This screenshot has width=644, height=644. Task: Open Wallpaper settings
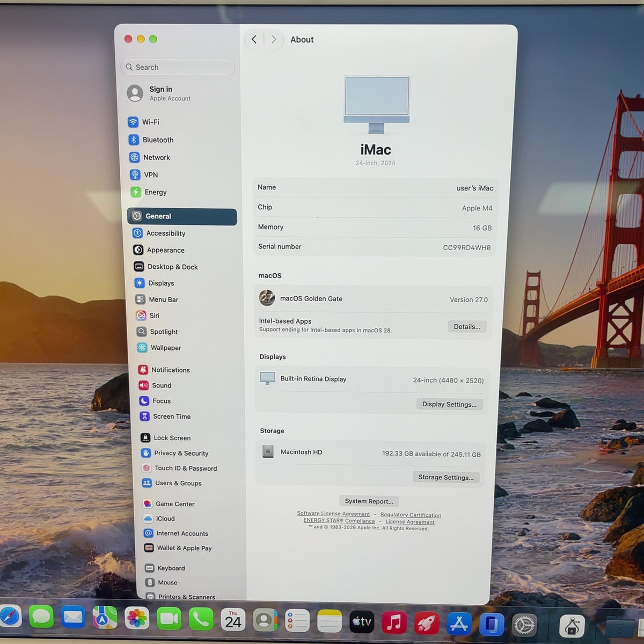[159, 348]
